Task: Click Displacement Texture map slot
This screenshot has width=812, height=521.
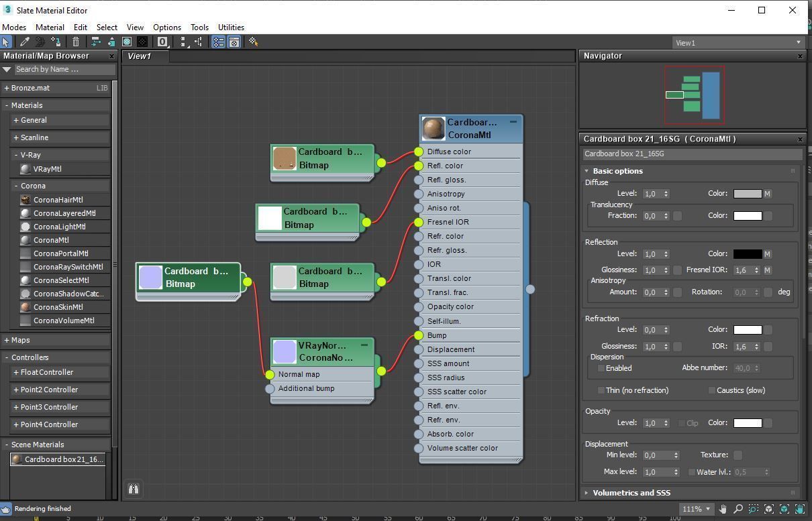Action: 738,455
